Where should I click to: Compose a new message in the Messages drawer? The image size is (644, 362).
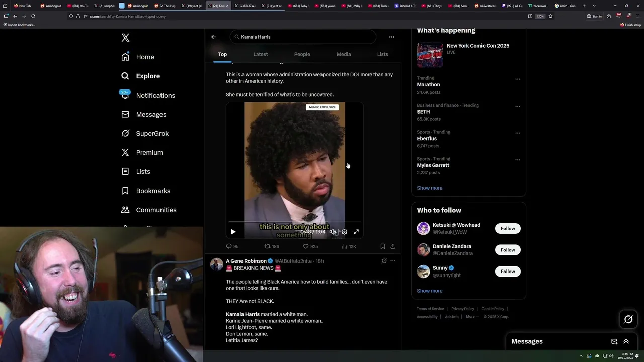614,341
